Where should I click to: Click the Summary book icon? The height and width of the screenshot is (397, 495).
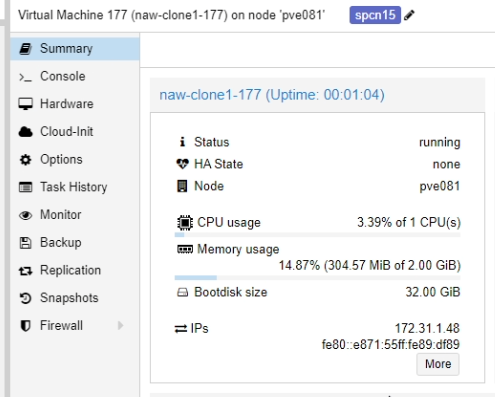(x=25, y=49)
